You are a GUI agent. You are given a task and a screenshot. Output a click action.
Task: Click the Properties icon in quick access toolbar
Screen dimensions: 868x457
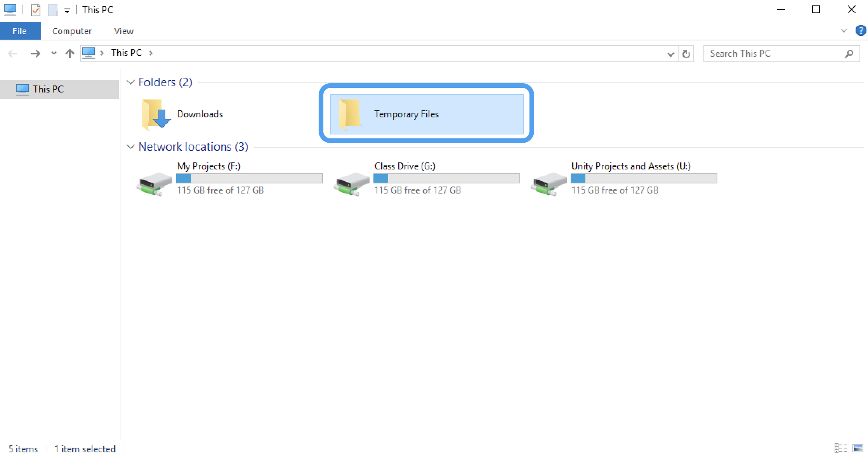pyautogui.click(x=35, y=10)
